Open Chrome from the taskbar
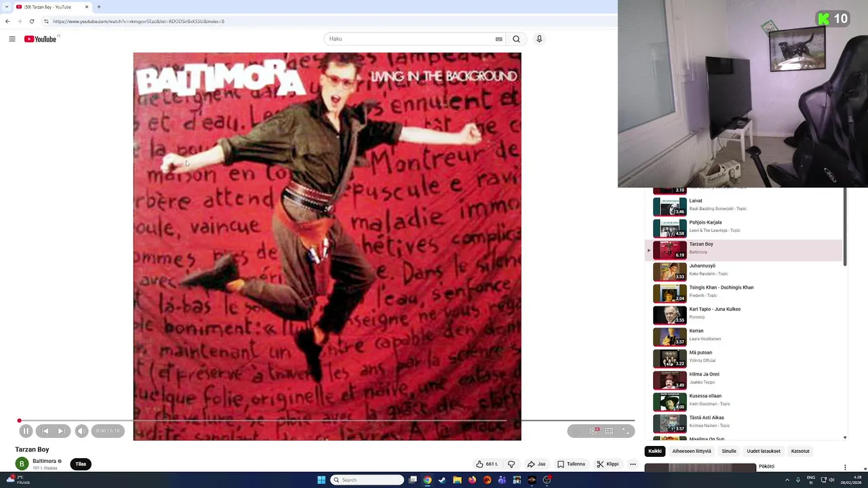The height and width of the screenshot is (488, 868). (x=427, y=480)
